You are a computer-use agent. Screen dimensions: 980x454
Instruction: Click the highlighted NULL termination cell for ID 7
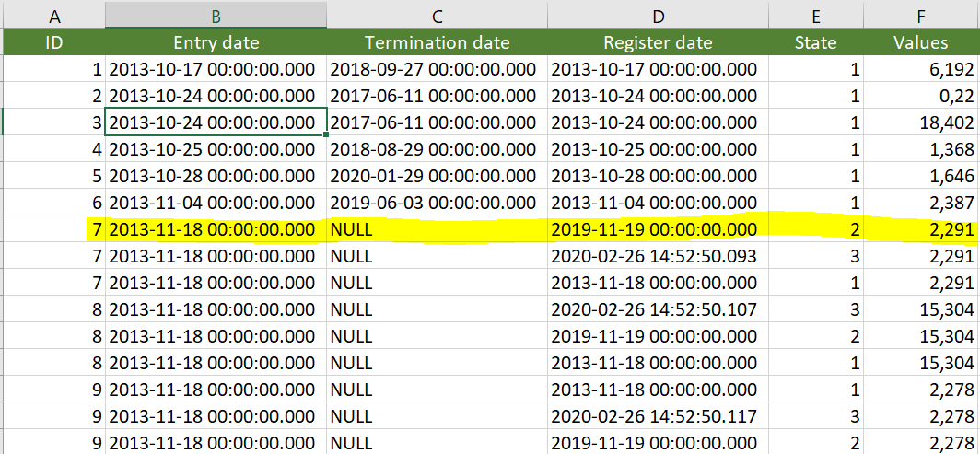(437, 229)
